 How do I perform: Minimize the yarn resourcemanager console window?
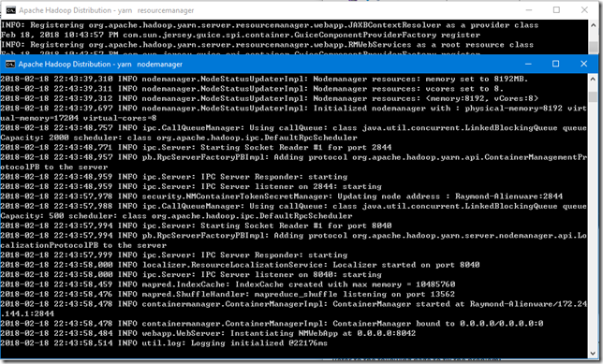click(x=529, y=10)
